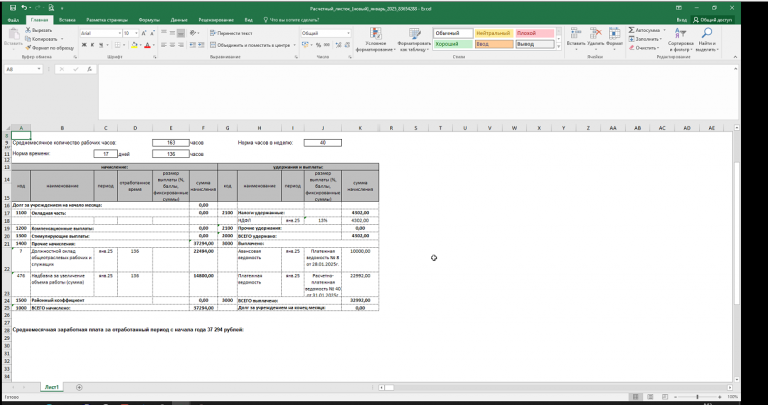
Task: Click the insert function fx button
Action: (89, 70)
